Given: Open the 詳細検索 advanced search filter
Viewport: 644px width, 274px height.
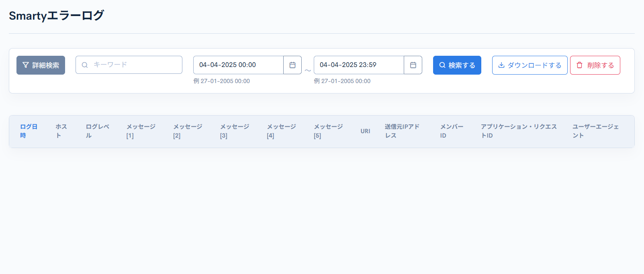Looking at the screenshot, I should pos(41,65).
